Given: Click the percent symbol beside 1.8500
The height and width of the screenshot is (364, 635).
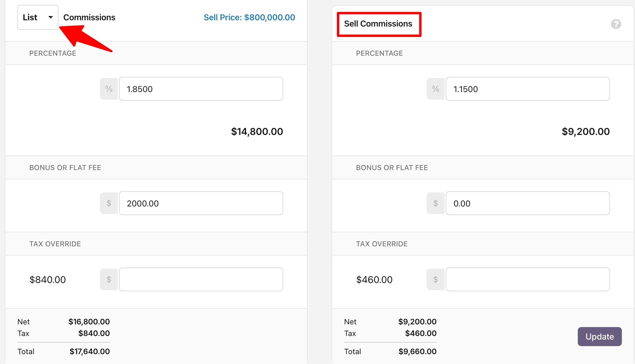Looking at the screenshot, I should 109,89.
